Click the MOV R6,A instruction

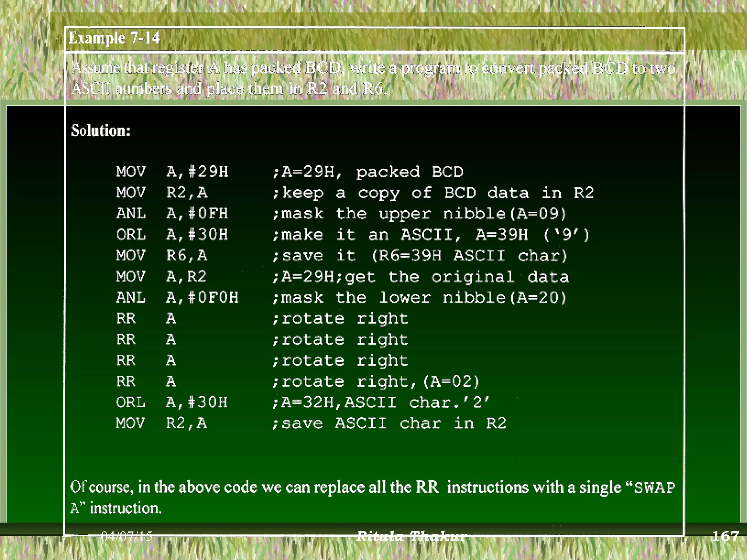pyautogui.click(x=162, y=256)
